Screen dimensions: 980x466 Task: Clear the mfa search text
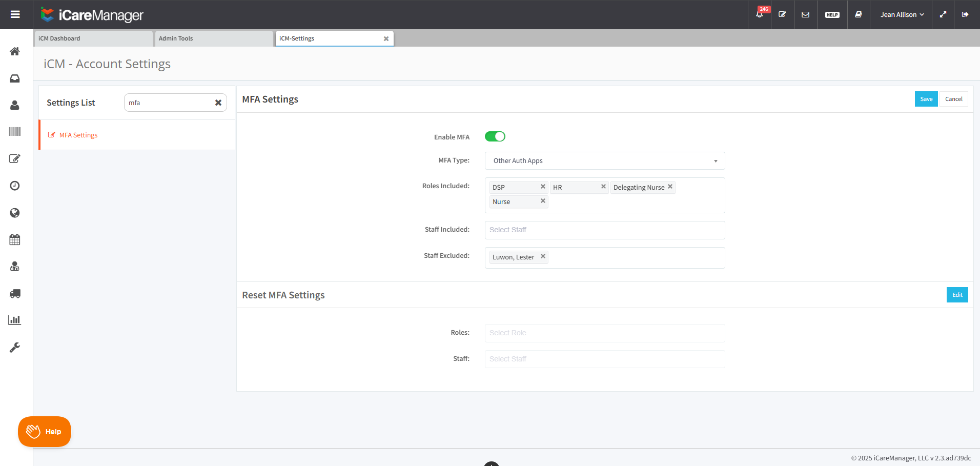click(218, 103)
